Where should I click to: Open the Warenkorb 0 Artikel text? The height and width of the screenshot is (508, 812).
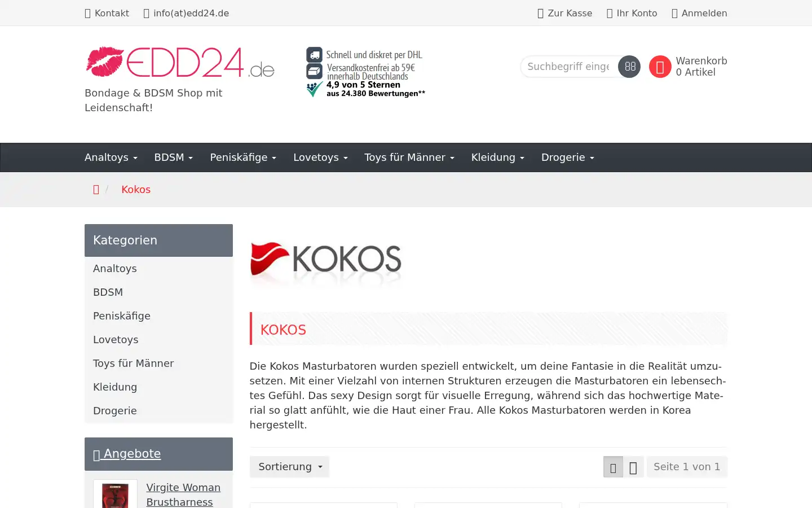tap(701, 67)
